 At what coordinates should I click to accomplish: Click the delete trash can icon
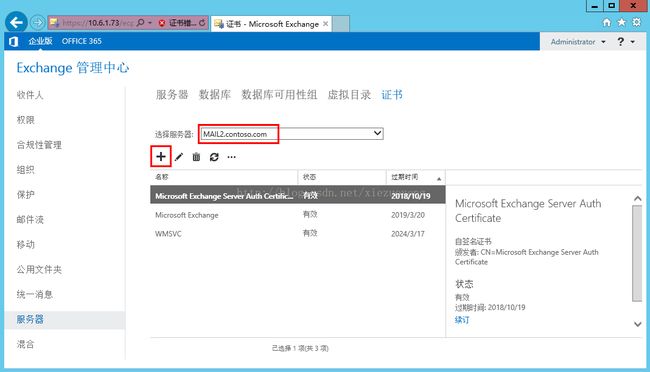(x=196, y=157)
